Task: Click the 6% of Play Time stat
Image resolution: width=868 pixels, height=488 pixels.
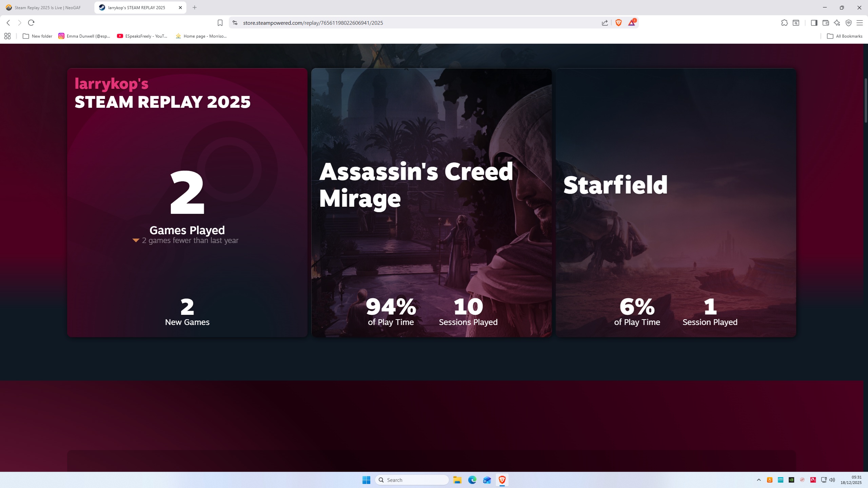Action: click(637, 312)
